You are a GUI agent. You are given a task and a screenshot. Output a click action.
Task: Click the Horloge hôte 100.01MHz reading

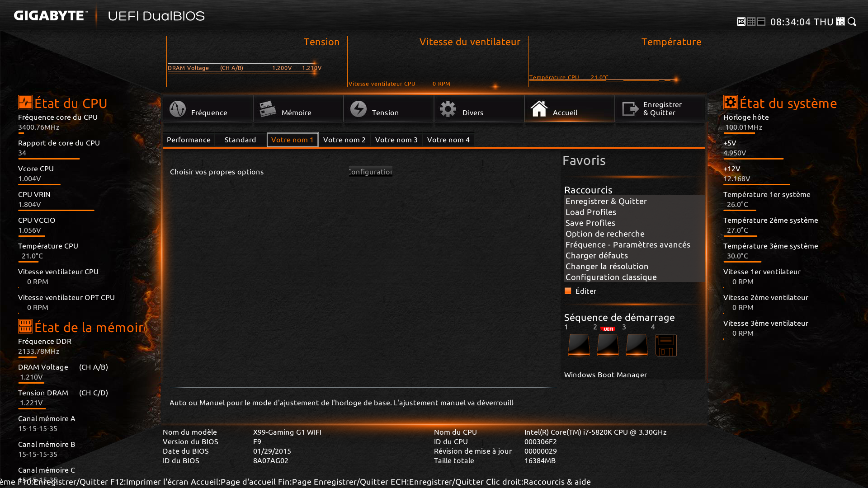[x=744, y=127]
